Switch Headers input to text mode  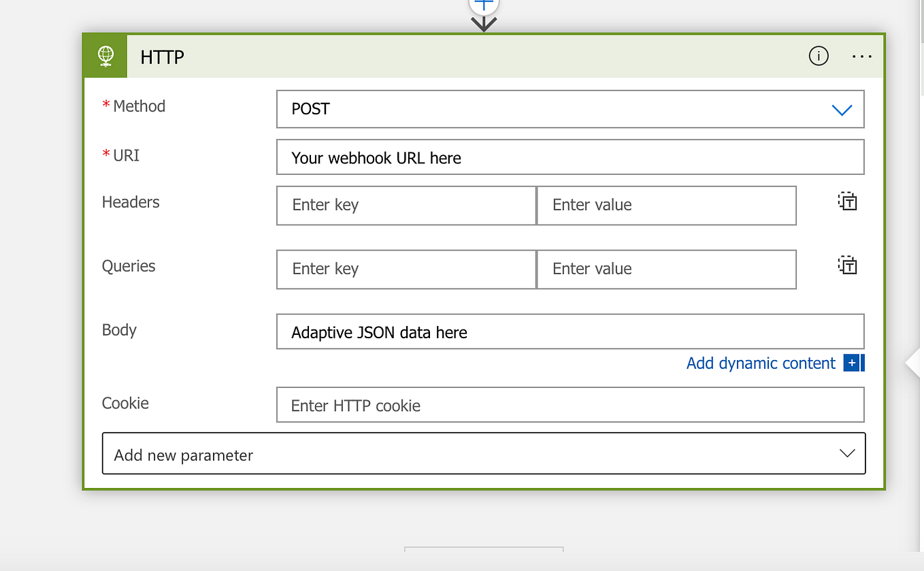pos(846,201)
